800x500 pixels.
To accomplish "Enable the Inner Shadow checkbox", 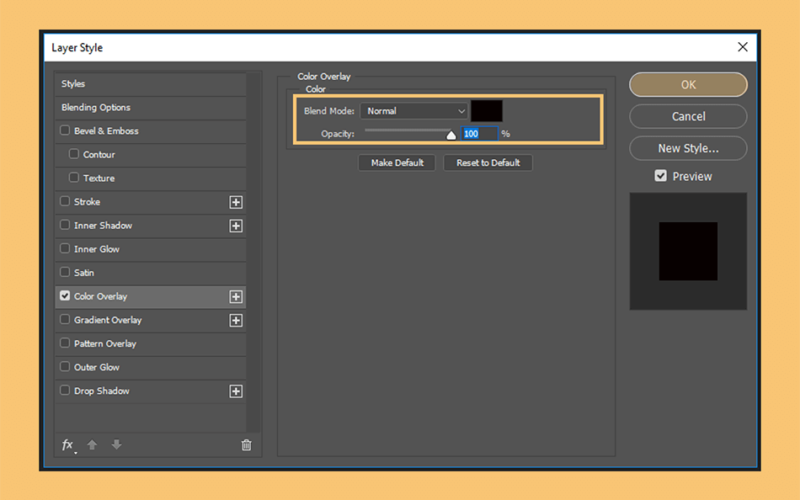I will [x=65, y=224].
